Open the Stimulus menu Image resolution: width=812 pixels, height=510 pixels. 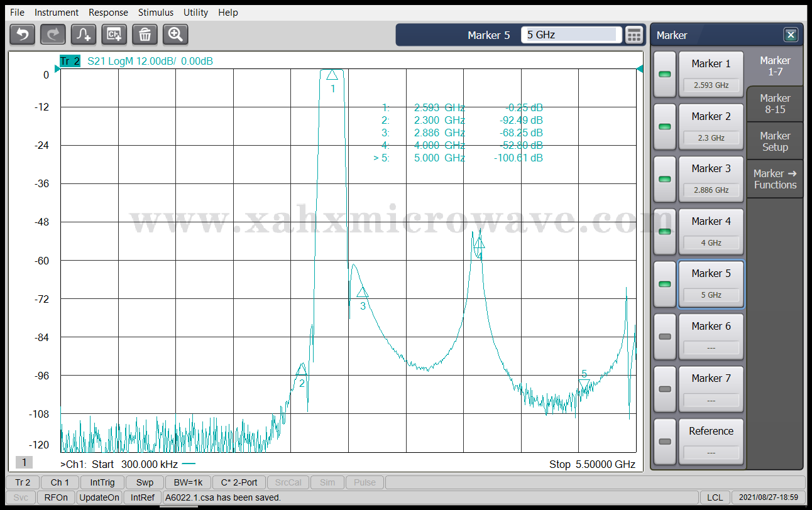point(156,13)
